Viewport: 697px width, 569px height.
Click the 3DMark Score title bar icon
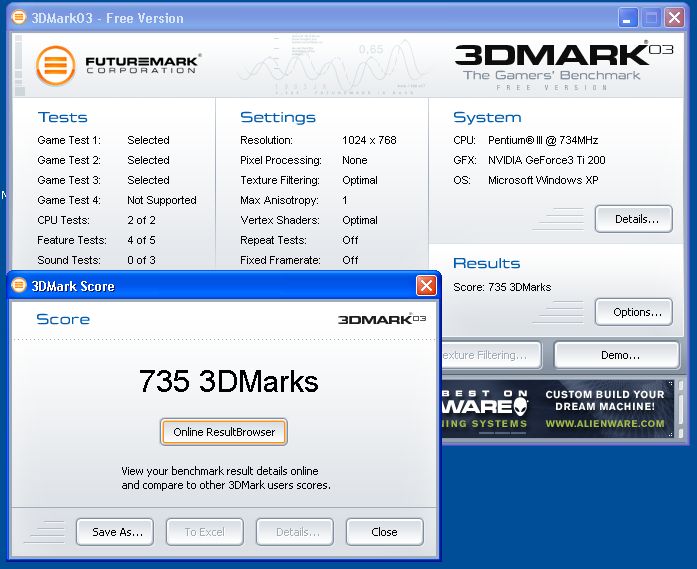tap(19, 285)
